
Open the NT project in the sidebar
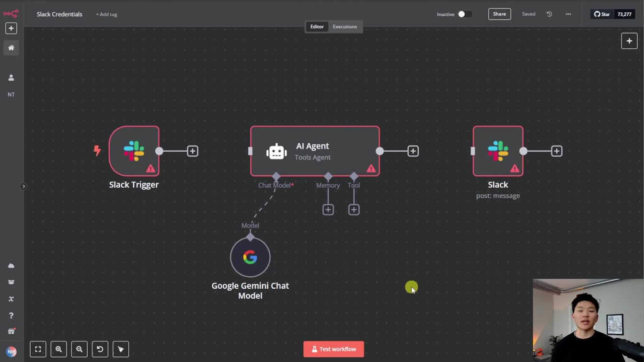[11, 94]
